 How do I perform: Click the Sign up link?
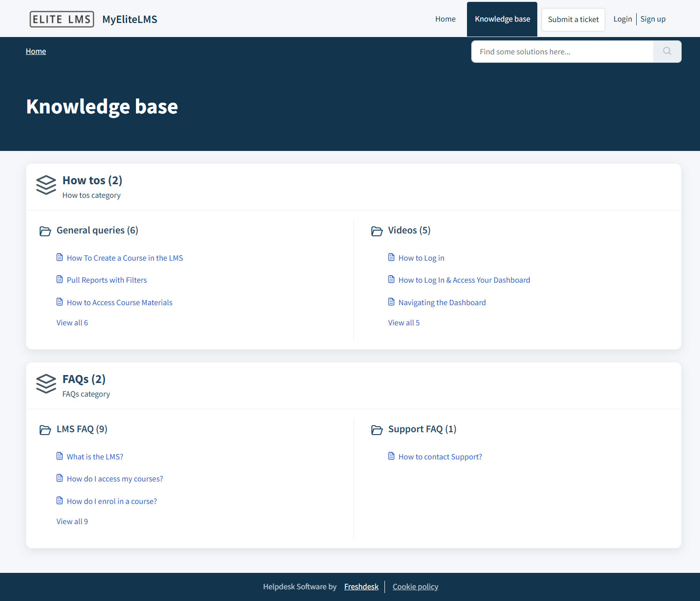click(x=653, y=19)
